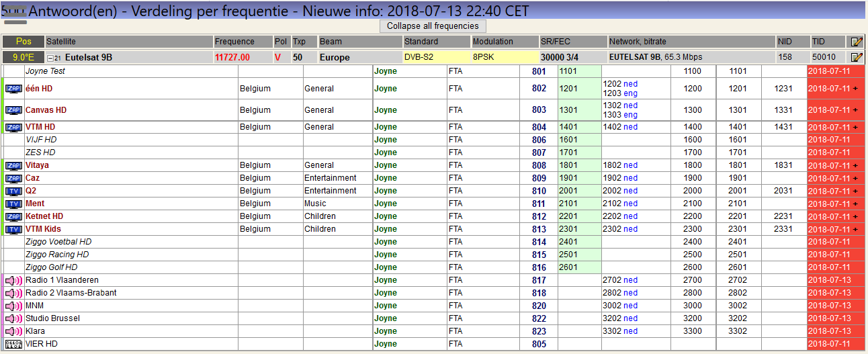Screen dimensions: 868x354
Task: Click the Music genre cell for Ment
Action: pyautogui.click(x=315, y=204)
